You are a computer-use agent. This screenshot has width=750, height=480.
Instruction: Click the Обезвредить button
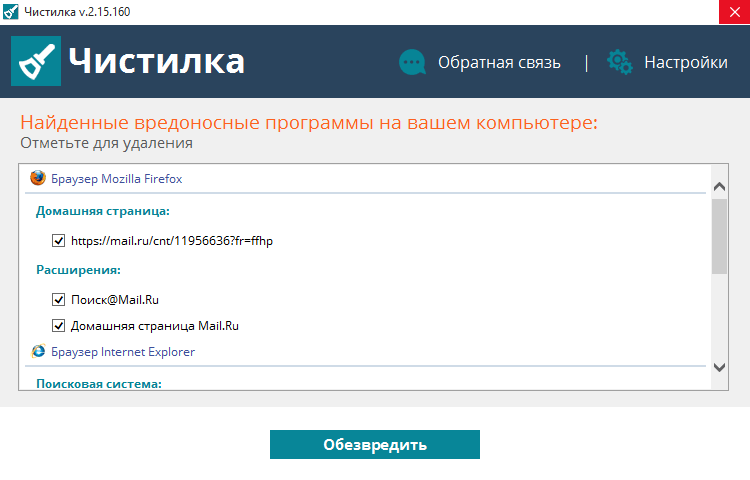tap(375, 445)
